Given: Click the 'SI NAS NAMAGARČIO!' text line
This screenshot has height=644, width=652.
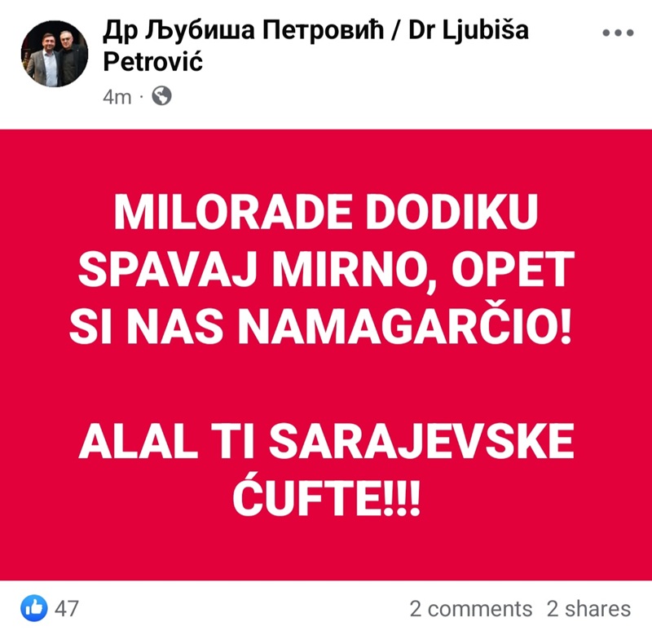Looking at the screenshot, I should pyautogui.click(x=320, y=327).
